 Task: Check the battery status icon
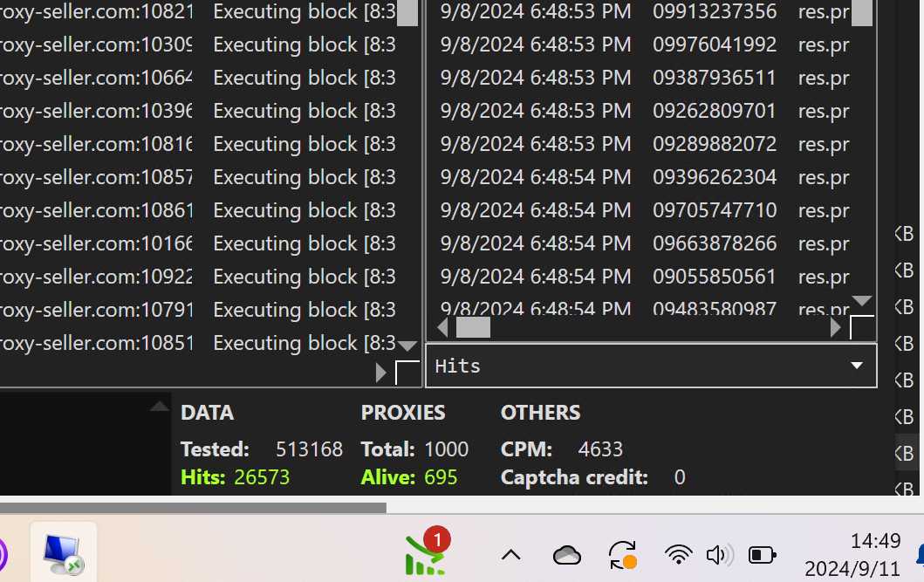pos(762,555)
